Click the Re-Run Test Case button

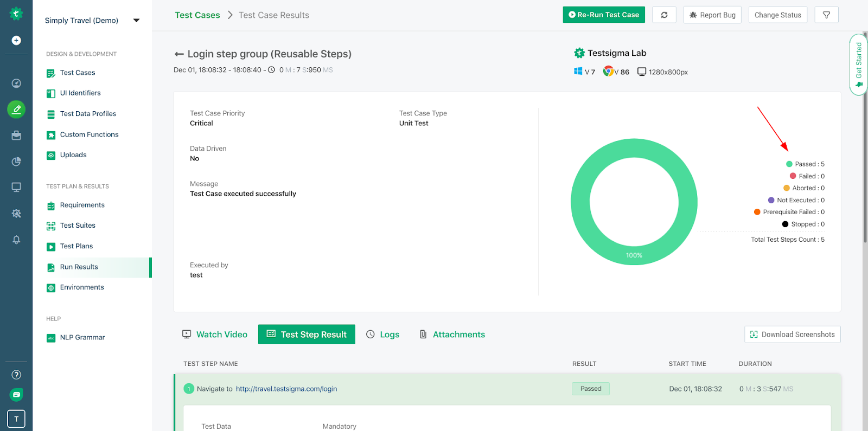[x=604, y=15]
